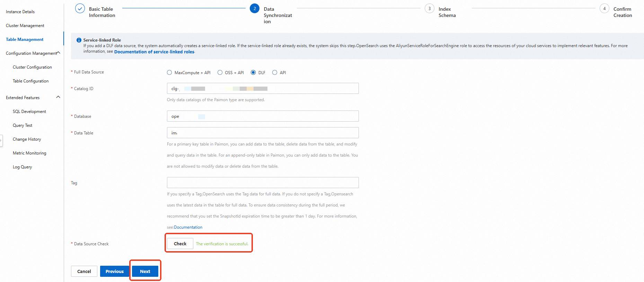Click 'Only data catalogs of the Paimon type' hint
Viewport: 644px width, 282px height.
[x=216, y=100]
